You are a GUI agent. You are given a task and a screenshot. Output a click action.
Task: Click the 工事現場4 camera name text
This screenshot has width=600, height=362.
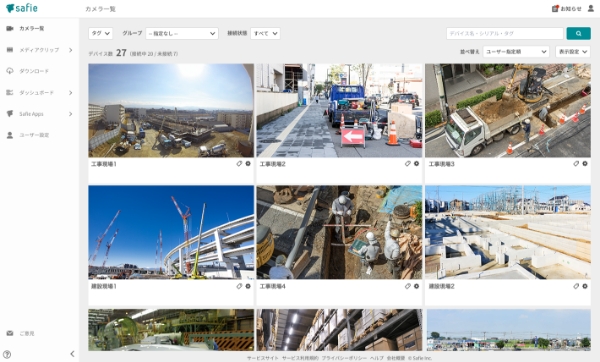272,286
